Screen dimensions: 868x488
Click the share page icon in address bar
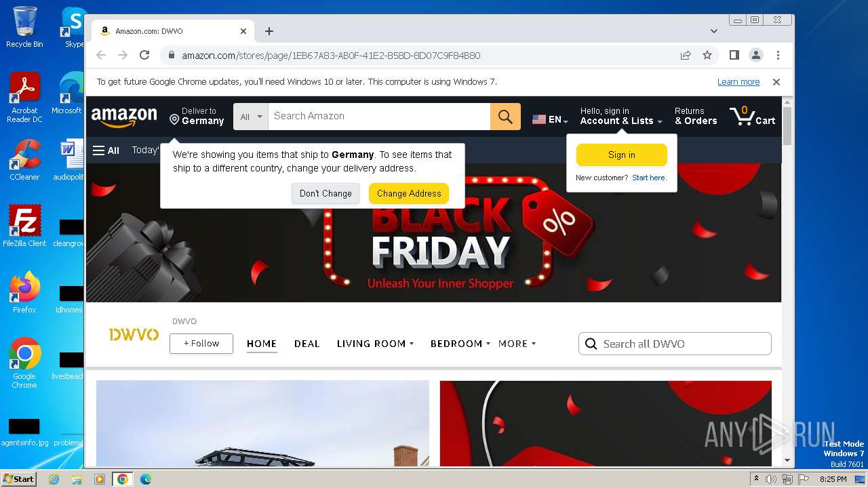click(x=686, y=56)
